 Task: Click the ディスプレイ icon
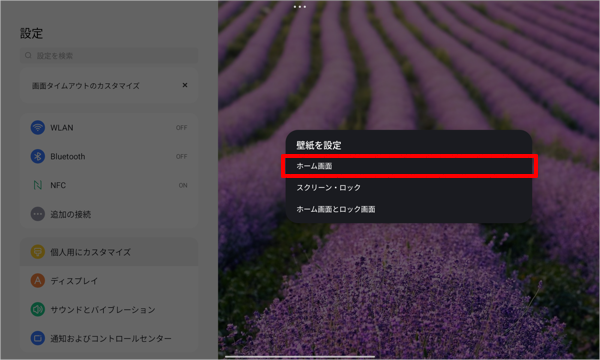coord(38,280)
